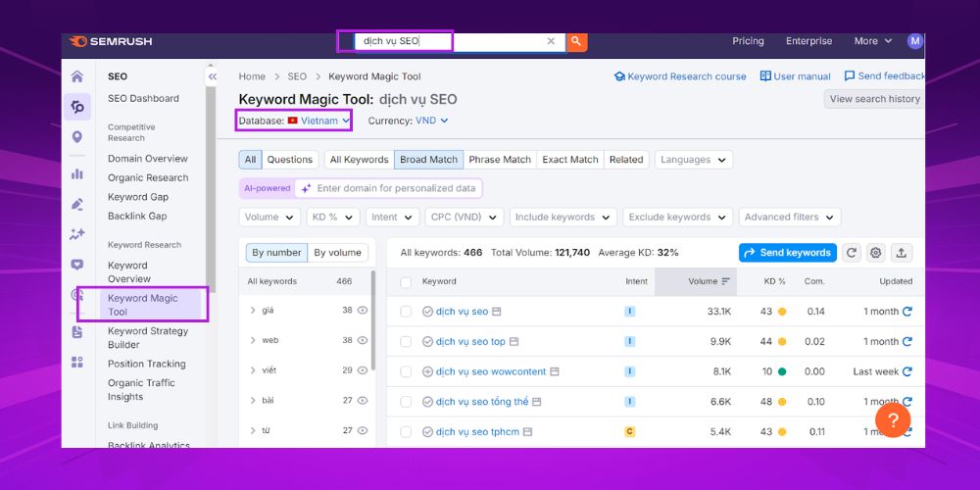Refresh results with the circular arrow button

click(x=851, y=253)
